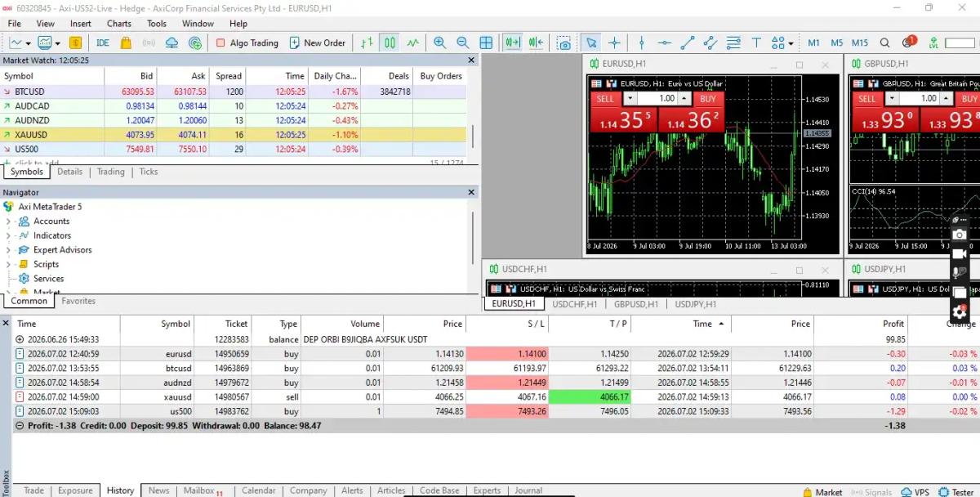Expand the Scripts node in Navigator

tap(8, 264)
